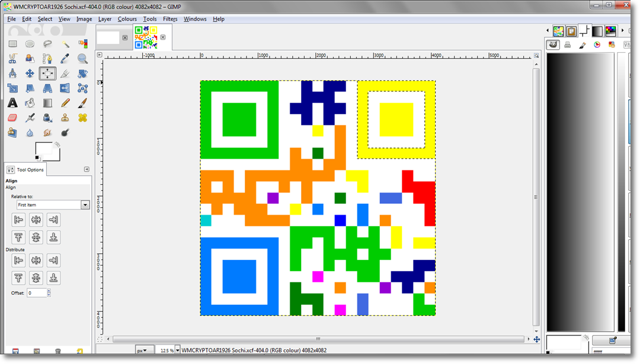Activate the Dodge/Burn tool
Image resolution: width=640 pixels, height=364 pixels.
pyautogui.click(x=65, y=133)
